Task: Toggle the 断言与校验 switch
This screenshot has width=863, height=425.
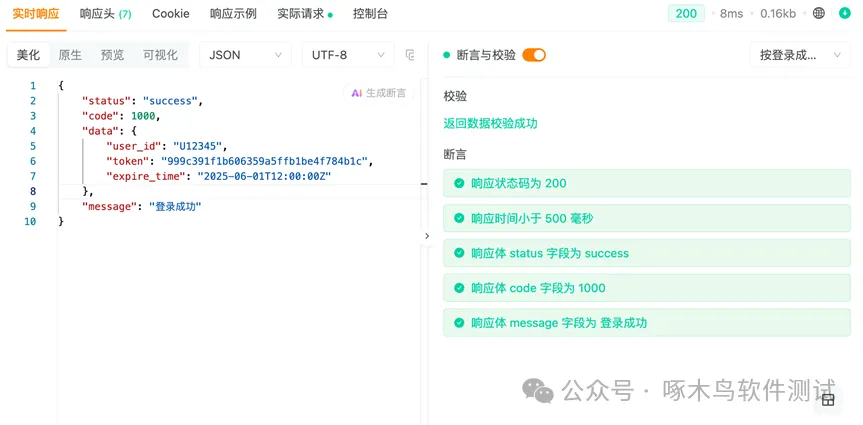Action: 534,55
